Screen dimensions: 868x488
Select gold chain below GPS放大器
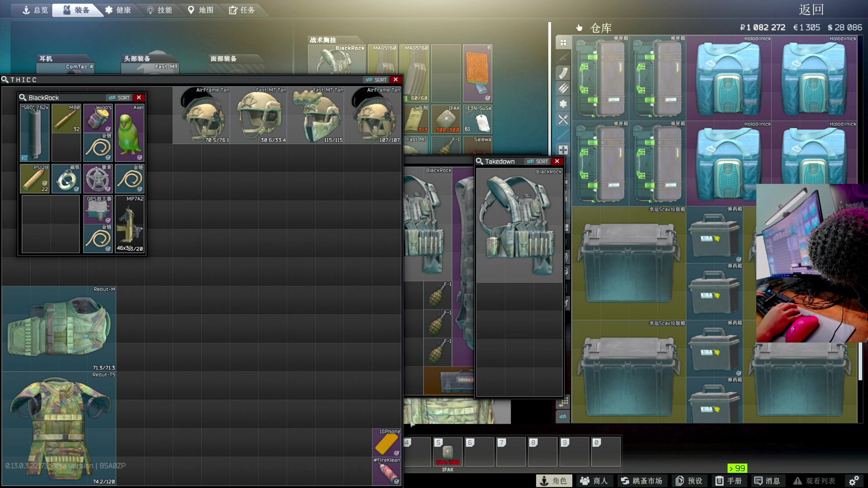coord(98,238)
